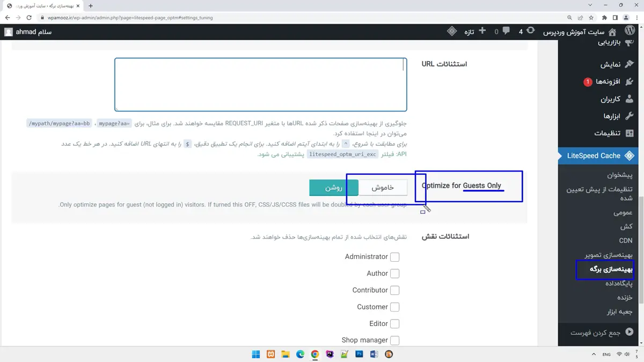
Task: Check the Administrator role checkbox
Action: 394,257
